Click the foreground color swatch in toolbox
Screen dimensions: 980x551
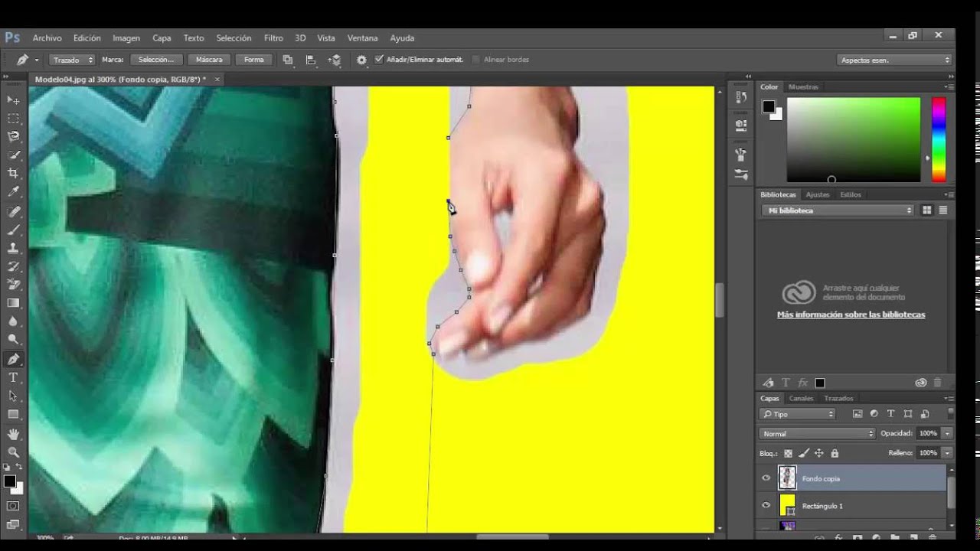[x=9, y=481]
